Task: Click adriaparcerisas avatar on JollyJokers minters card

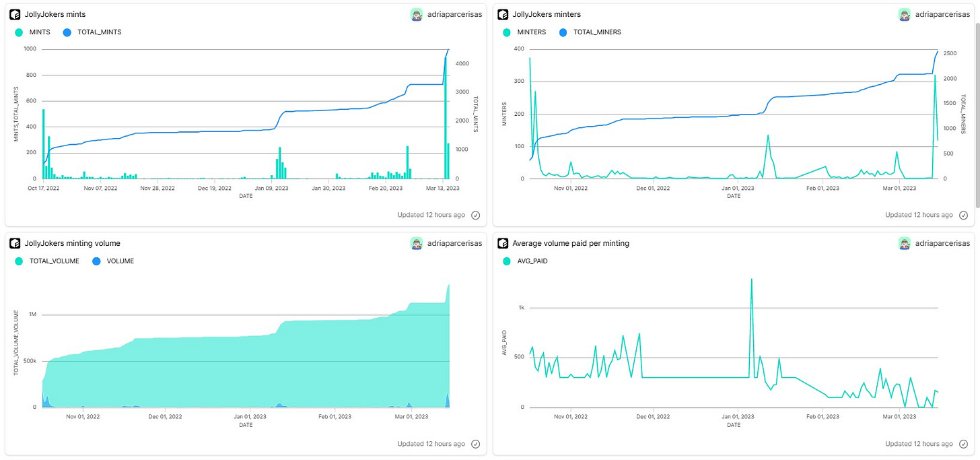Action: 905,14
